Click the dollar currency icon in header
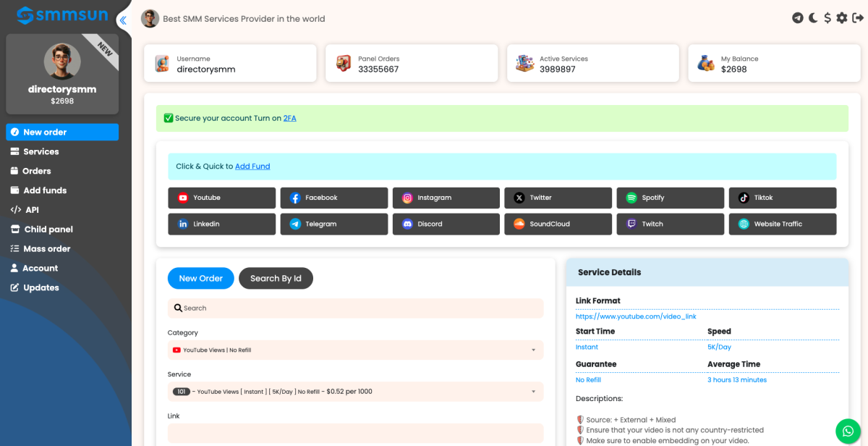Image resolution: width=868 pixels, height=446 pixels. point(827,18)
